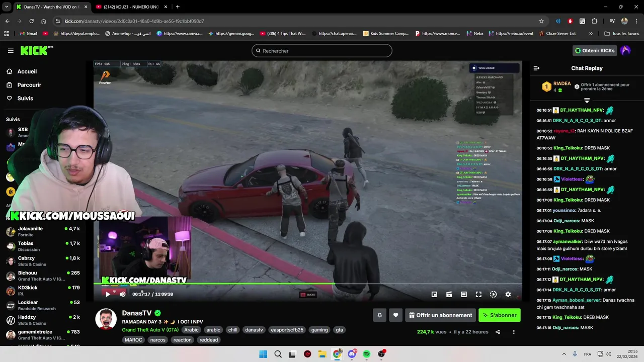Screen dimensions: 644x362
Task: Open KD3kick channel in sidebar
Action: pos(43,291)
